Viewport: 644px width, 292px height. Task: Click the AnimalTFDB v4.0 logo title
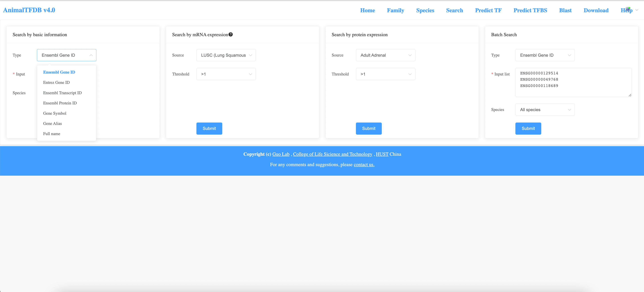[x=29, y=10]
